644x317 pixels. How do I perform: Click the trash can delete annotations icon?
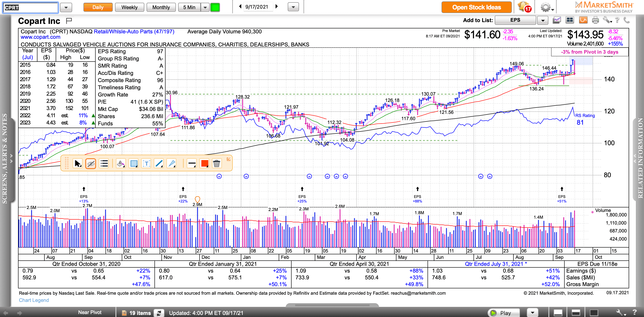pos(216,164)
